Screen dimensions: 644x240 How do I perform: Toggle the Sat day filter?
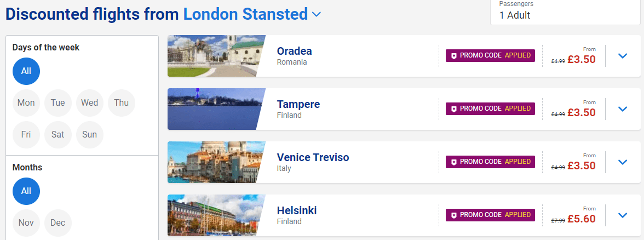point(58,134)
